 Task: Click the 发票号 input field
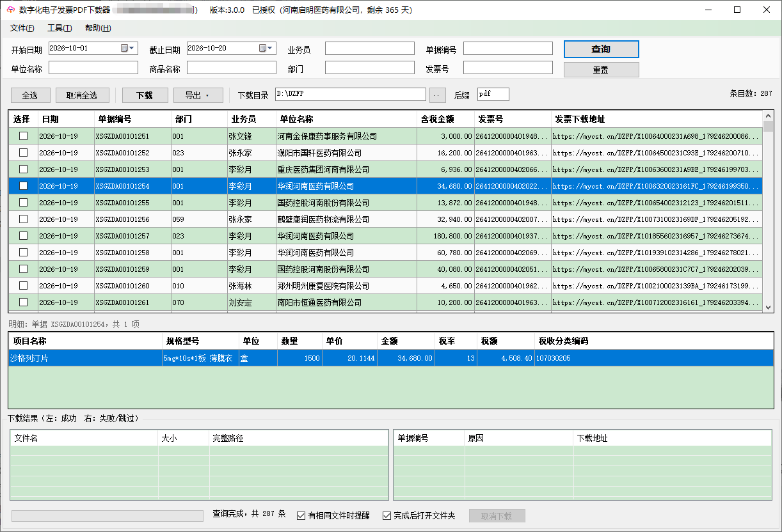pyautogui.click(x=508, y=68)
